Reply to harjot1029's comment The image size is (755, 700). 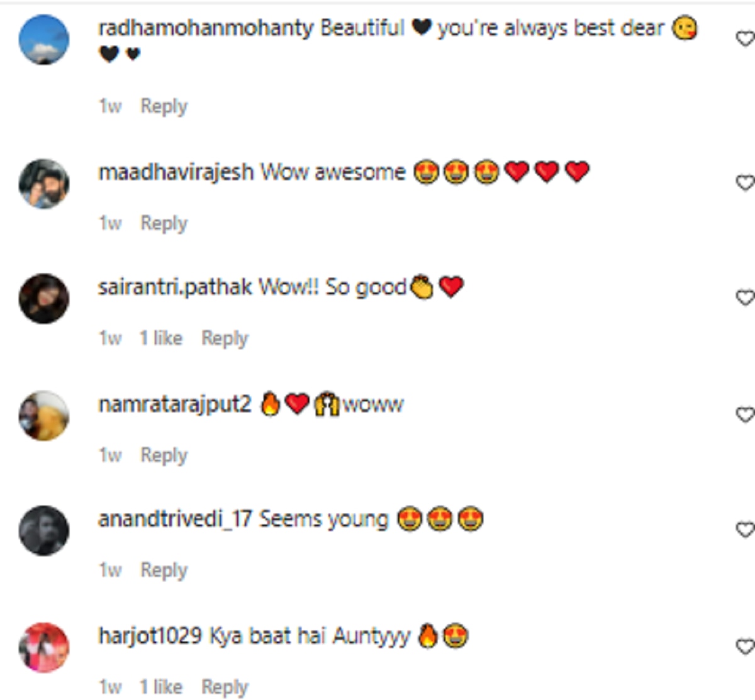[225, 687]
